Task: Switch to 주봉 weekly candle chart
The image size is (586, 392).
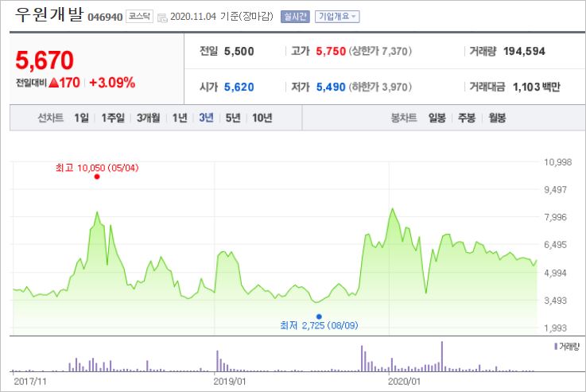Action: point(467,118)
